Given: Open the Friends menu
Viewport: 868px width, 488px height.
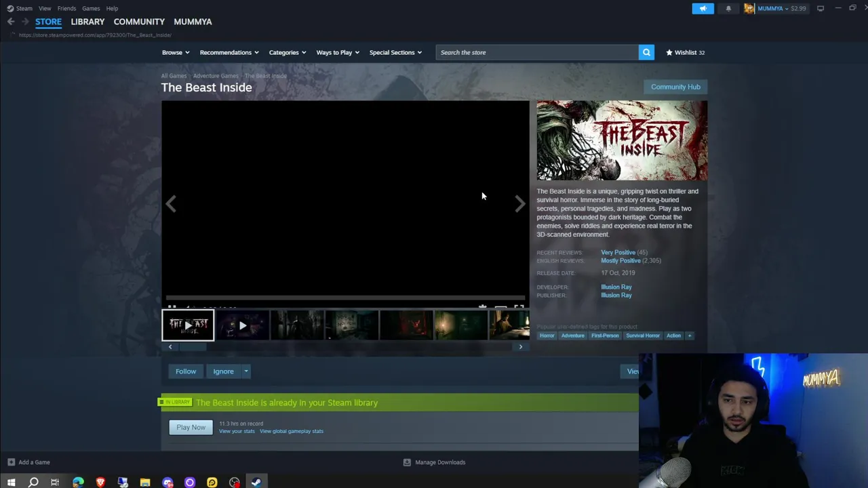Looking at the screenshot, I should pos(66,8).
